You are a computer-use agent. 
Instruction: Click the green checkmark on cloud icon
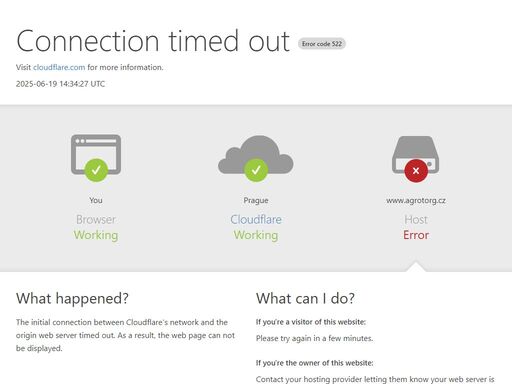pos(256,170)
